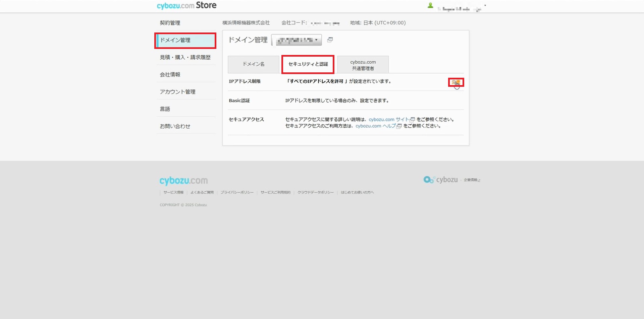The height and width of the screenshot is (319, 644).
Task: Select ドメイン管理 in the sidebar
Action: click(186, 40)
